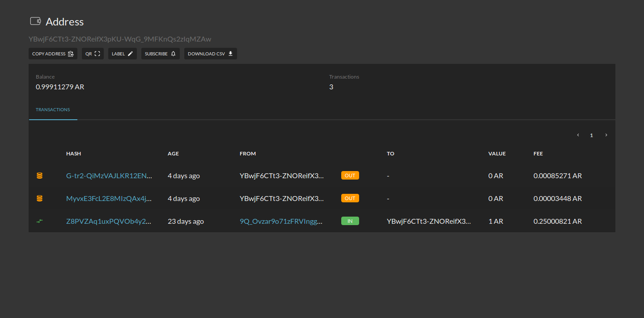Click the transfer arrow icon for the Z8PVZA transaction
Screen dimensions: 644x318
click(x=39, y=220)
